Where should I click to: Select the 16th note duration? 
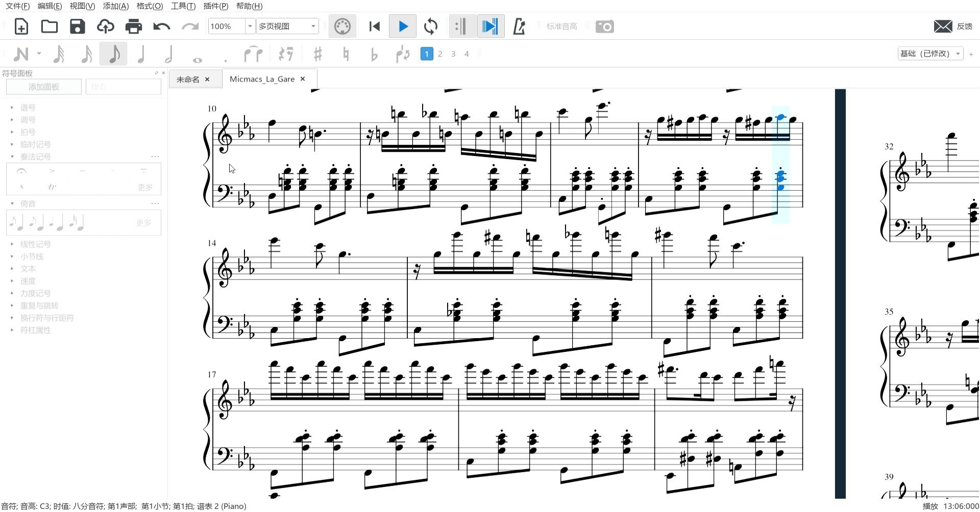87,54
